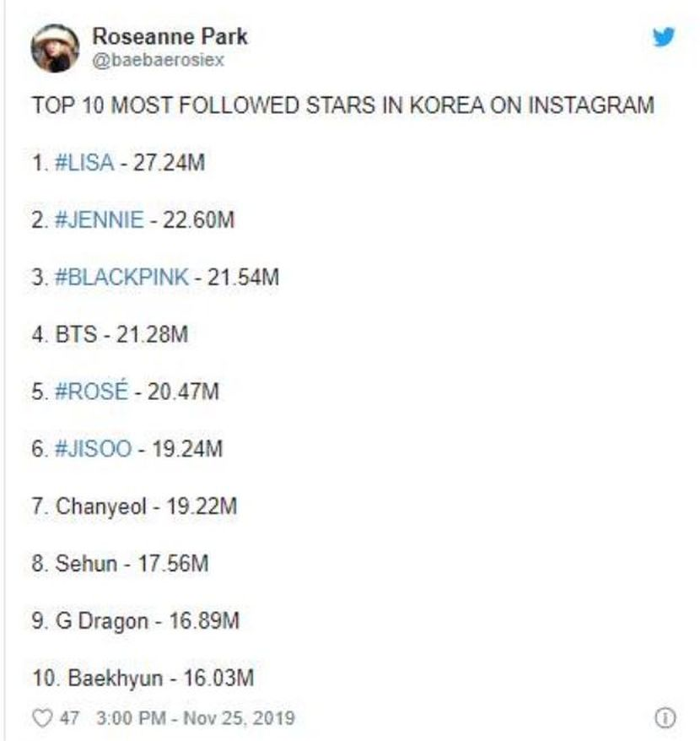Click the G Dragon - 16.89M line
Image resolution: width=700 pixels, height=741 pixels.
click(136, 621)
